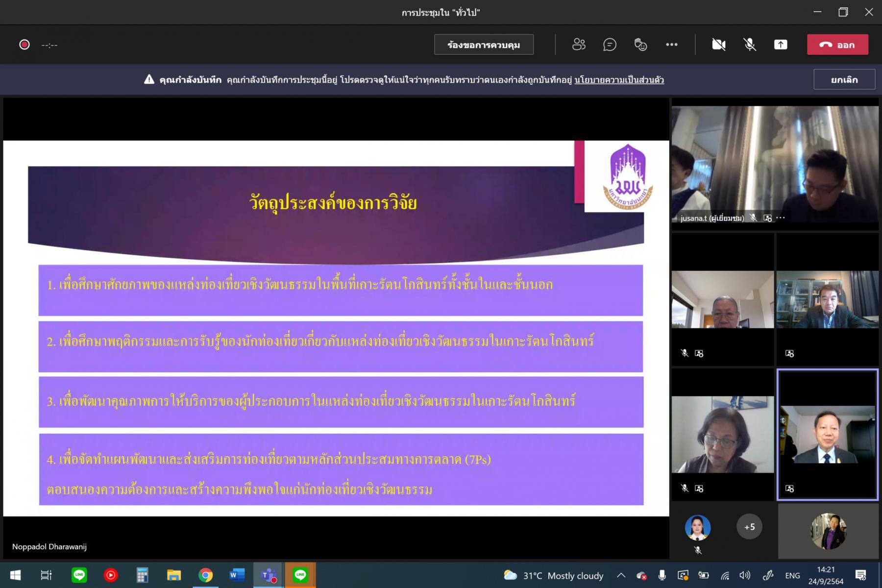Open the meeting chat icon
The image size is (882, 588).
610,45
